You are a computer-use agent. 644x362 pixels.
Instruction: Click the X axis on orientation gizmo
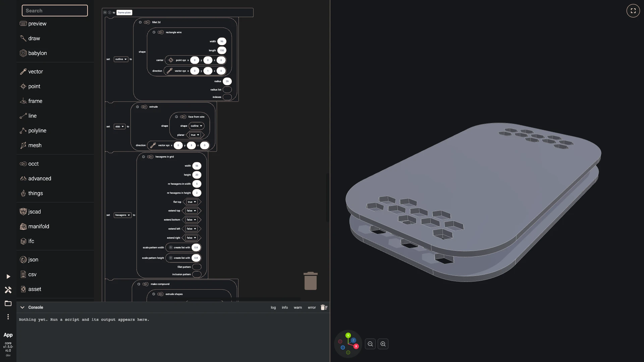point(356,346)
